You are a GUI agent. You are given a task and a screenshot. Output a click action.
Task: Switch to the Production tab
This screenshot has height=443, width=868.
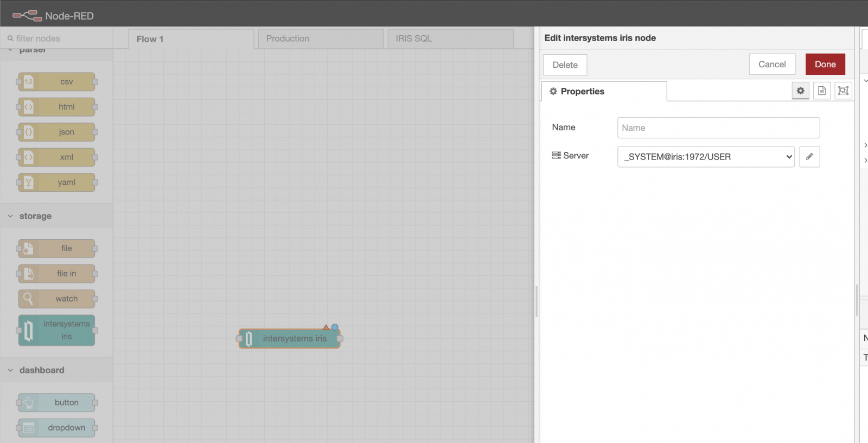click(321, 39)
